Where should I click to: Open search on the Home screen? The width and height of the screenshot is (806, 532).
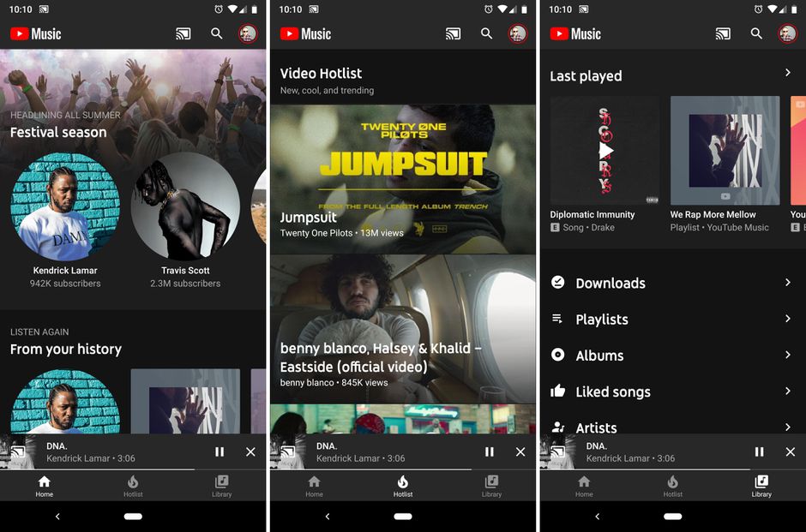pos(217,34)
